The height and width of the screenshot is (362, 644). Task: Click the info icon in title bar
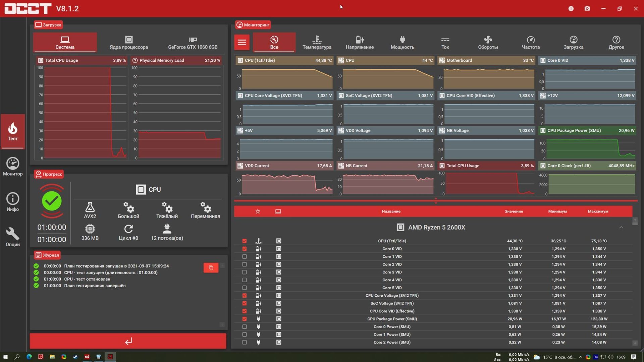(x=571, y=8)
